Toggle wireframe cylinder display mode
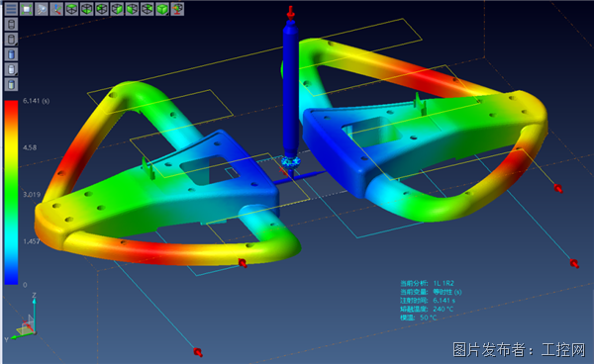This screenshot has height=364, width=594. (11, 24)
